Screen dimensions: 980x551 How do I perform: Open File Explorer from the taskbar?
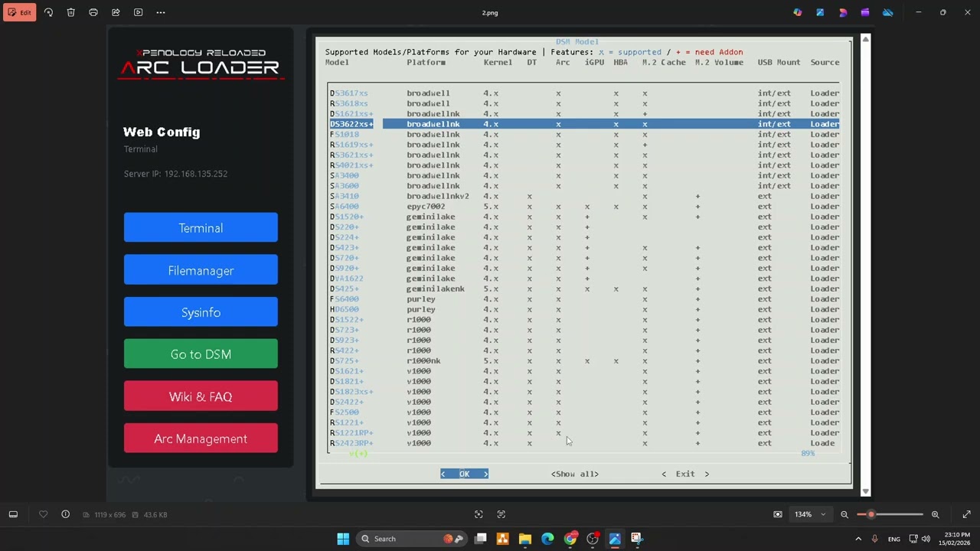(x=525, y=539)
